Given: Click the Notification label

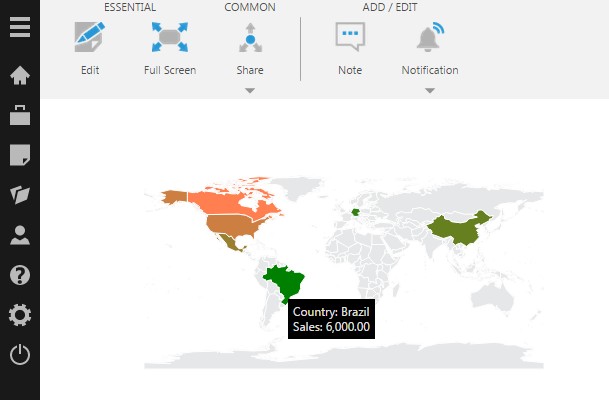Looking at the screenshot, I should click(430, 70).
